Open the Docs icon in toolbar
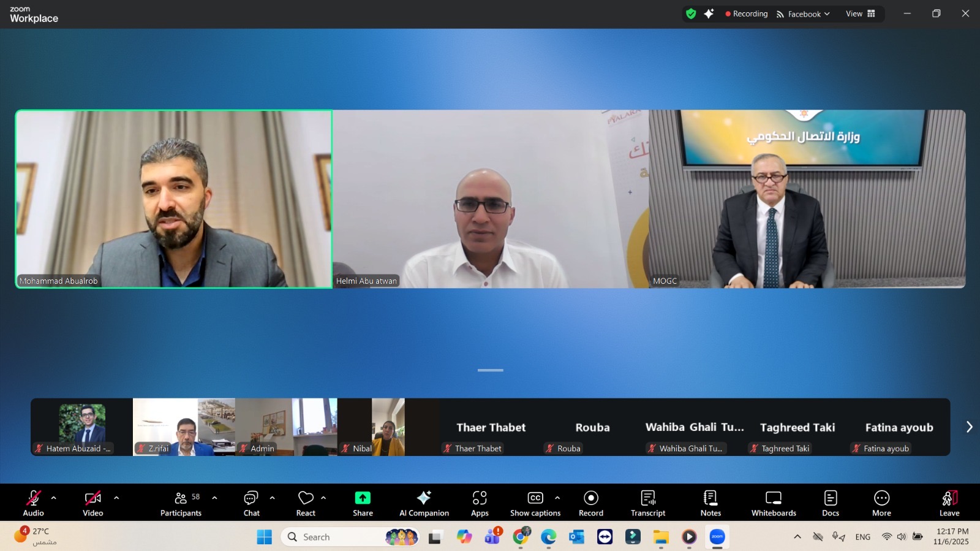980x551 pixels. 831,503
